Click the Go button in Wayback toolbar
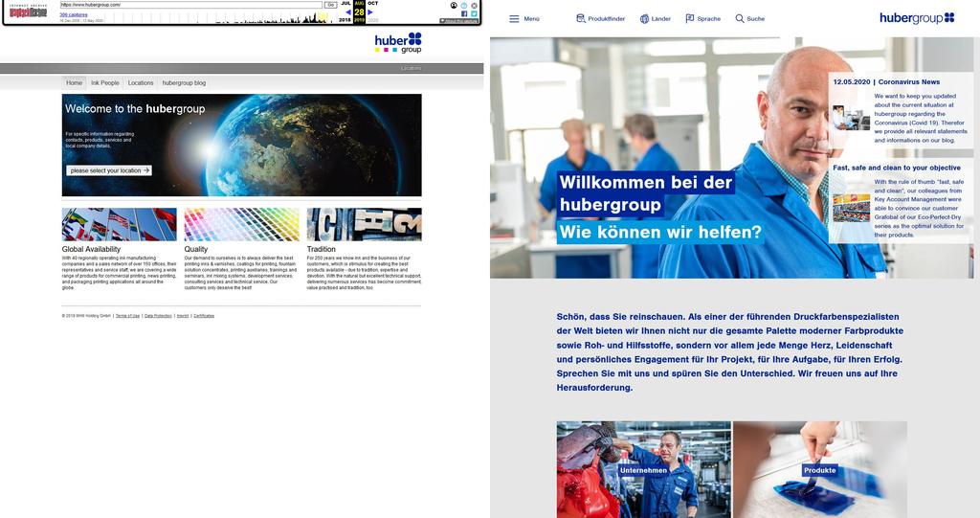This screenshot has height=518, width=980. tap(330, 5)
